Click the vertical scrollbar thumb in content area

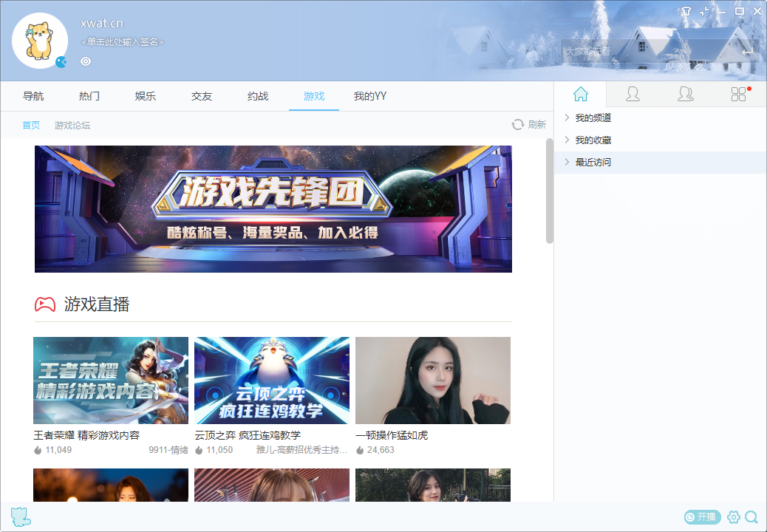pos(549,191)
